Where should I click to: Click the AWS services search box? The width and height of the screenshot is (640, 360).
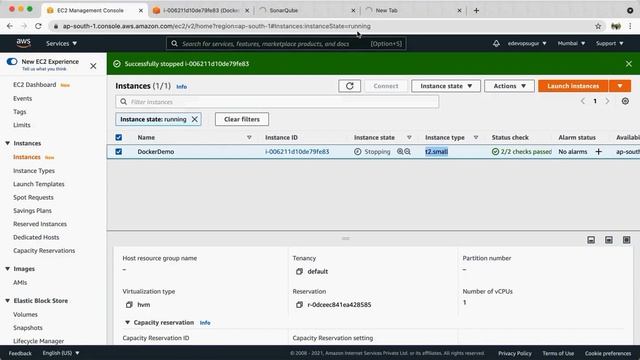286,44
